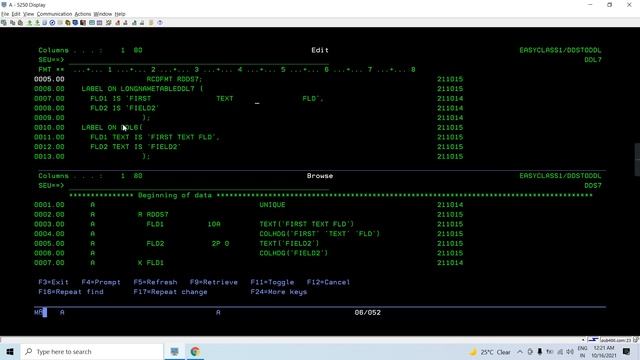Click F16=Repeat find

point(71,292)
